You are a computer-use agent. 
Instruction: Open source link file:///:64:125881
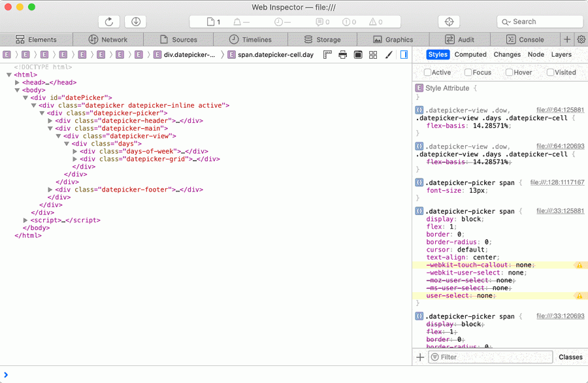tap(560, 110)
